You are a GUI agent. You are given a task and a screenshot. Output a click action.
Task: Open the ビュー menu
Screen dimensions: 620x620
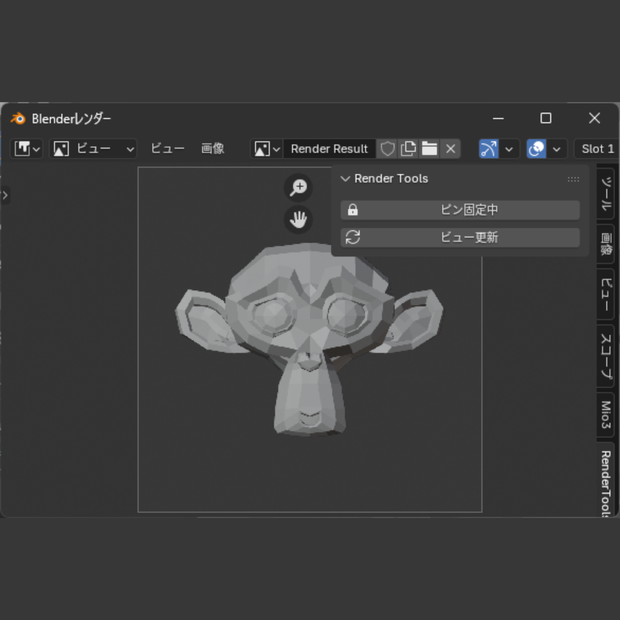167,149
